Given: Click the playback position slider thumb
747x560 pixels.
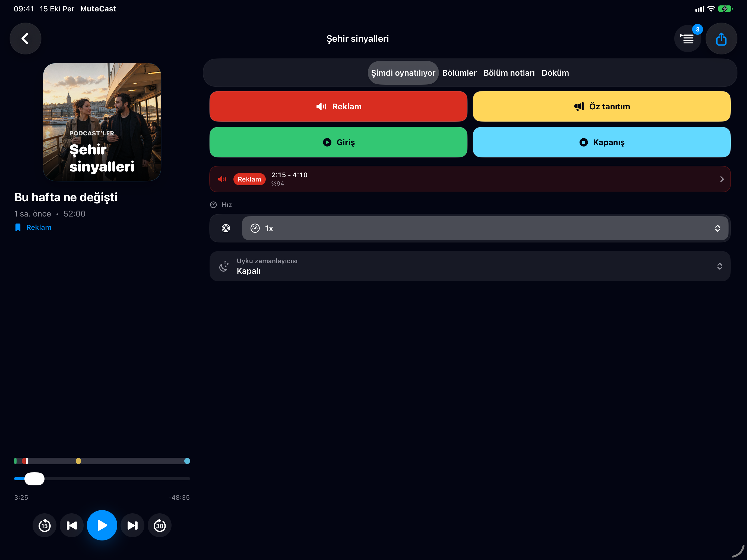Looking at the screenshot, I should [x=34, y=479].
